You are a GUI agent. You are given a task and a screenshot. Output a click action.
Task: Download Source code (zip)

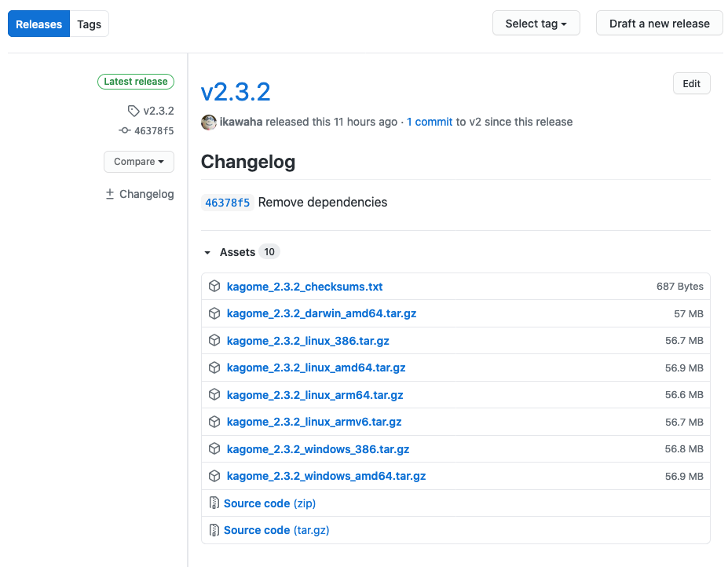pyautogui.click(x=269, y=503)
